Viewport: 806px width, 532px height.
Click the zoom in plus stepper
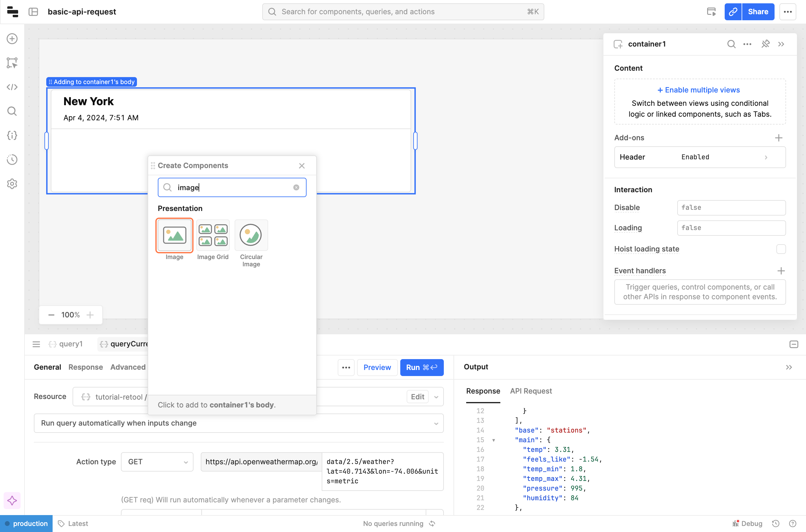point(90,315)
